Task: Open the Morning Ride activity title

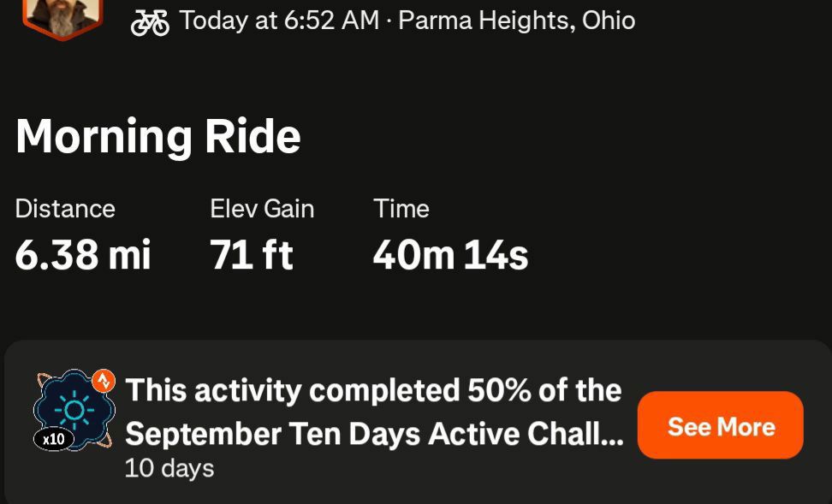Action: point(158,136)
